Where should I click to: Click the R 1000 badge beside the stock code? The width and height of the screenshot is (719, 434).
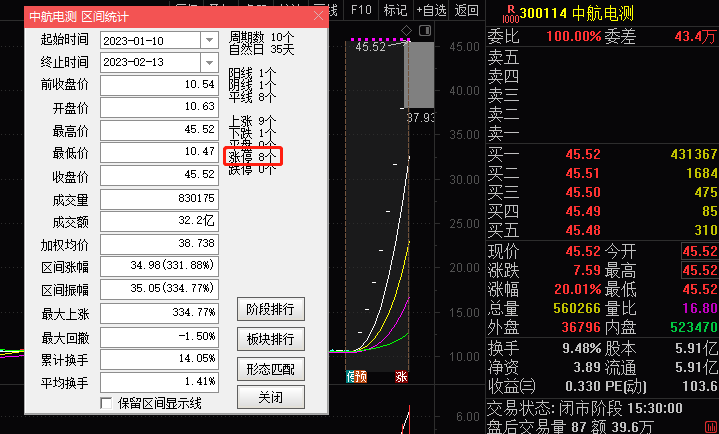(510, 14)
